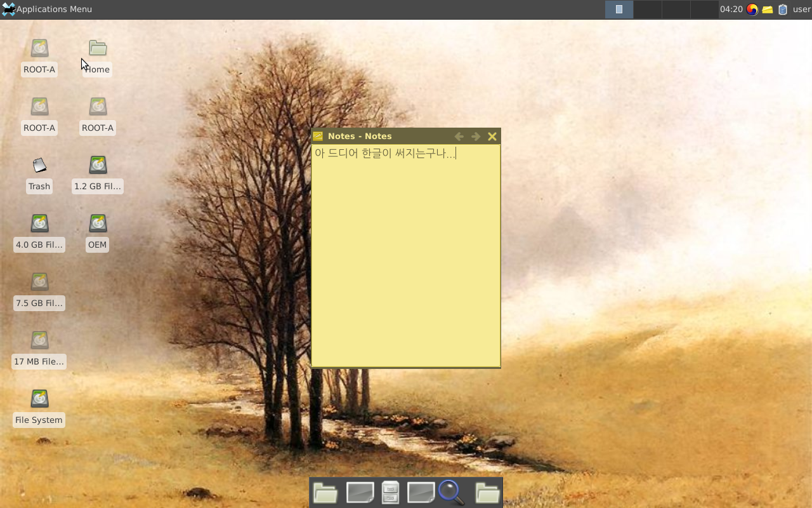Click the File System desktop icon

click(x=39, y=399)
